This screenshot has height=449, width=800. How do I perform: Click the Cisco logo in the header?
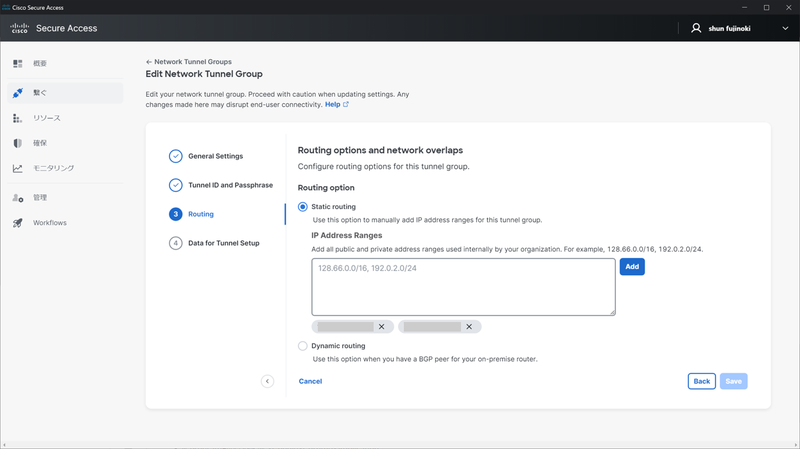click(x=19, y=28)
